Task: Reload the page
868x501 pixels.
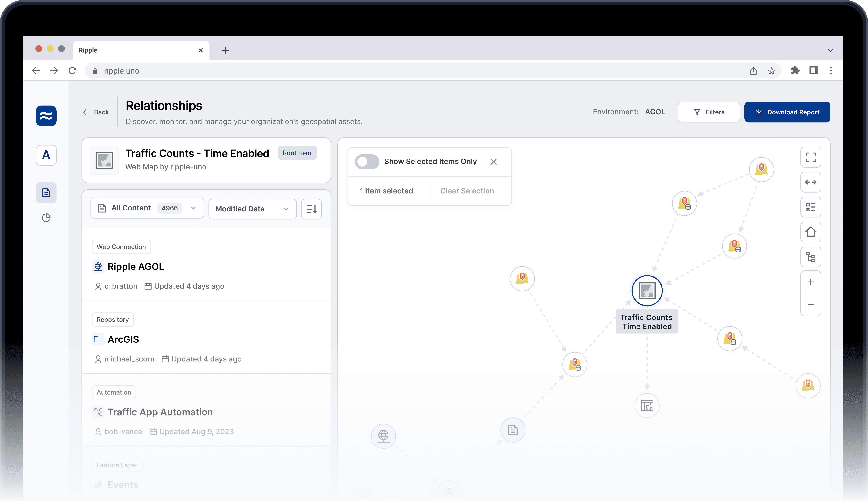Action: [72, 71]
